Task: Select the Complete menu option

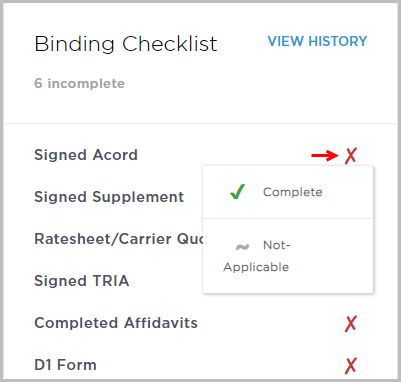Action: pos(288,192)
